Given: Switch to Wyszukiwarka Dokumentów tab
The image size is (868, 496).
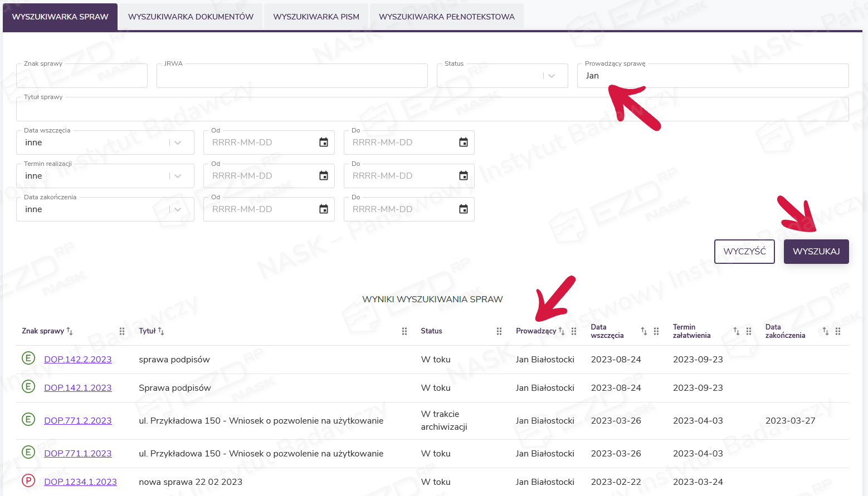Looking at the screenshot, I should (x=191, y=17).
